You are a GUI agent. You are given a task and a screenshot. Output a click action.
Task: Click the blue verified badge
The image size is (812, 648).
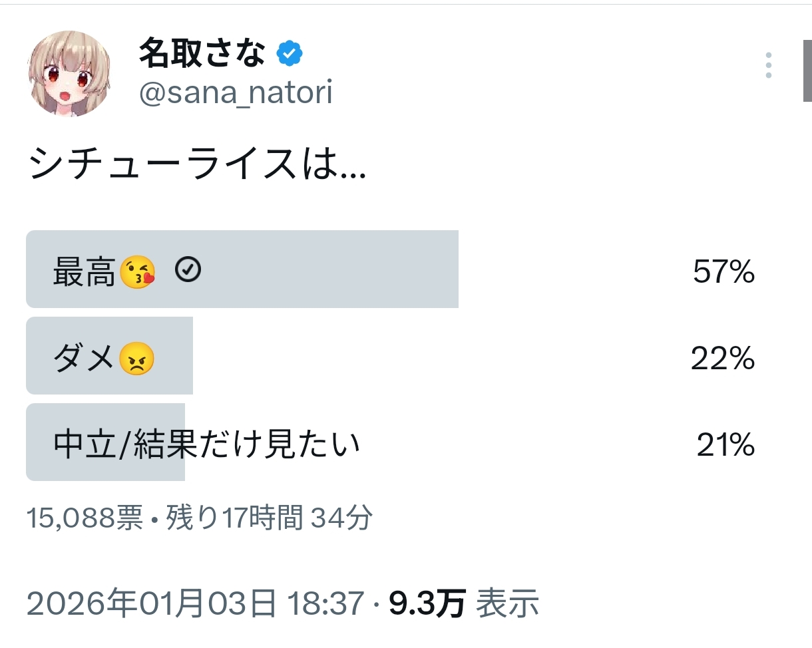(x=290, y=54)
